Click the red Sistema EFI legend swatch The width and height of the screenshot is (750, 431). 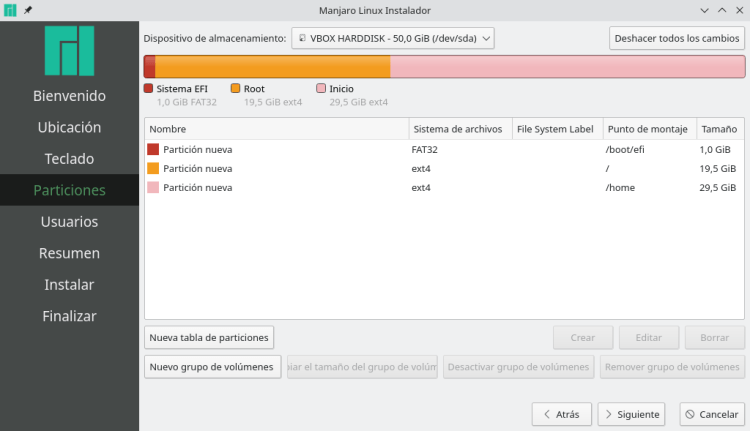(148, 88)
